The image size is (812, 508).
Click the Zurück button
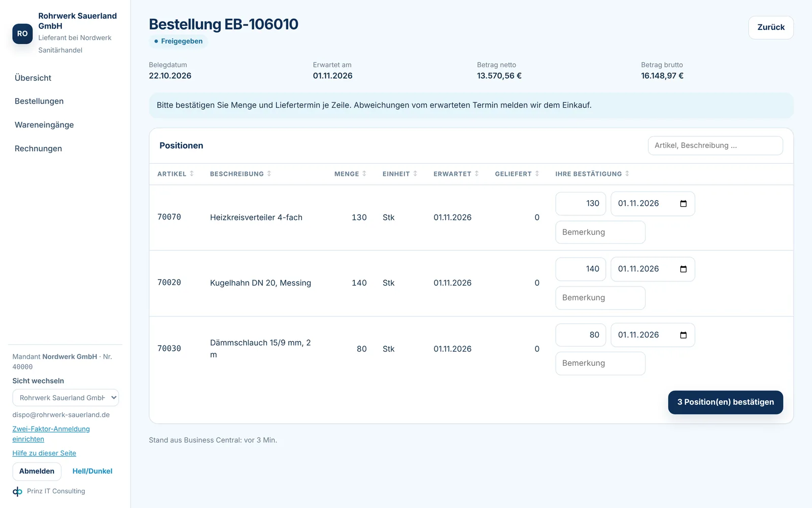(771, 27)
